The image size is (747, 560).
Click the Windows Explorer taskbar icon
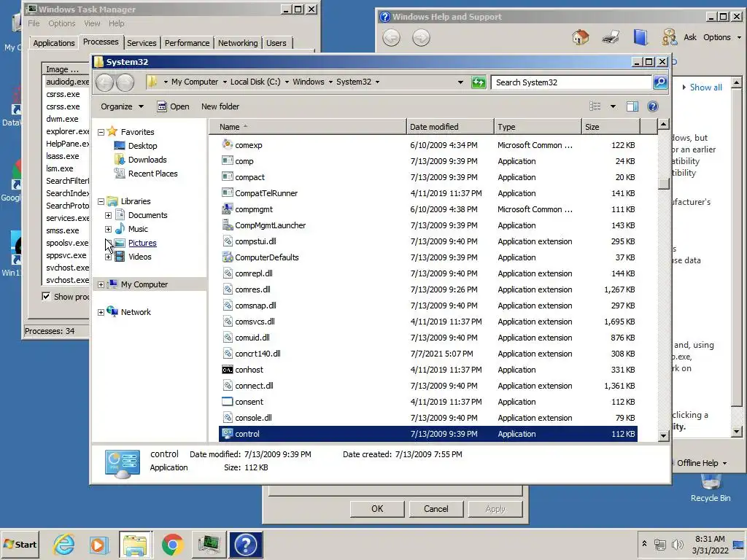135,544
